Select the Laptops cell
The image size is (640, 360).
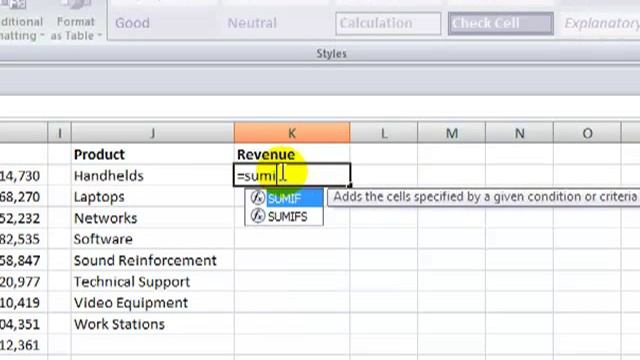coord(153,197)
